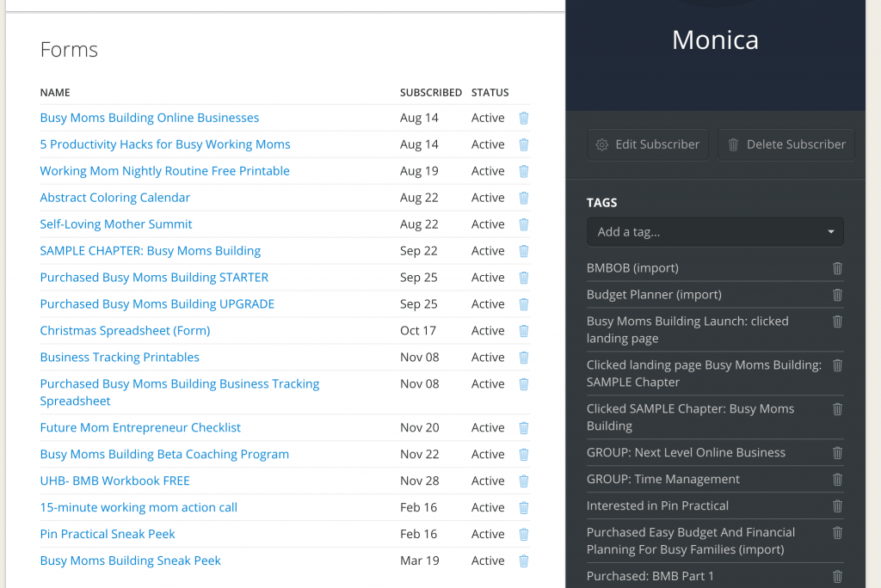Delete GROUP: Next Level Online Business tag
Viewport: 881px width, 588px height.
(837, 453)
